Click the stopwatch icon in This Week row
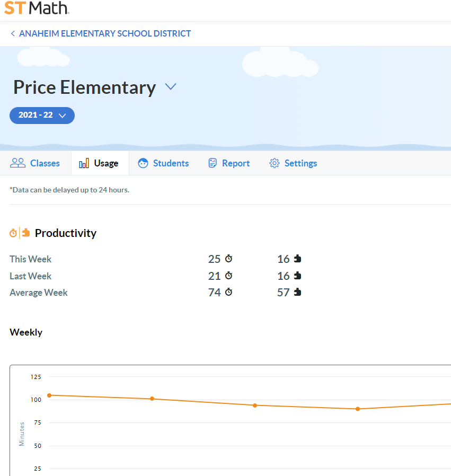Viewport: 451px width, 476px height. point(228,259)
